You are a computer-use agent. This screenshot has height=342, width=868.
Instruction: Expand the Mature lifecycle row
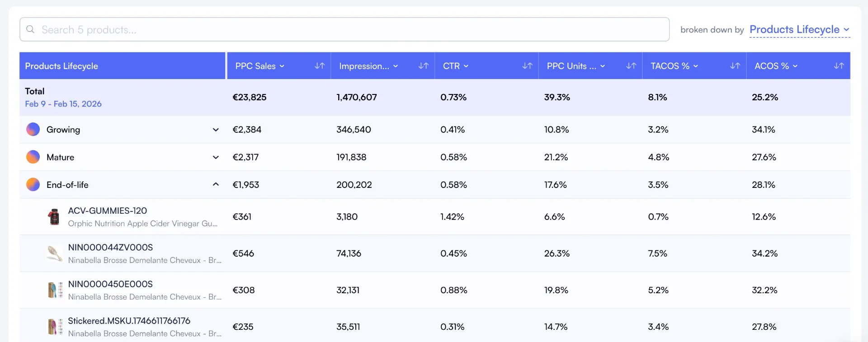216,157
